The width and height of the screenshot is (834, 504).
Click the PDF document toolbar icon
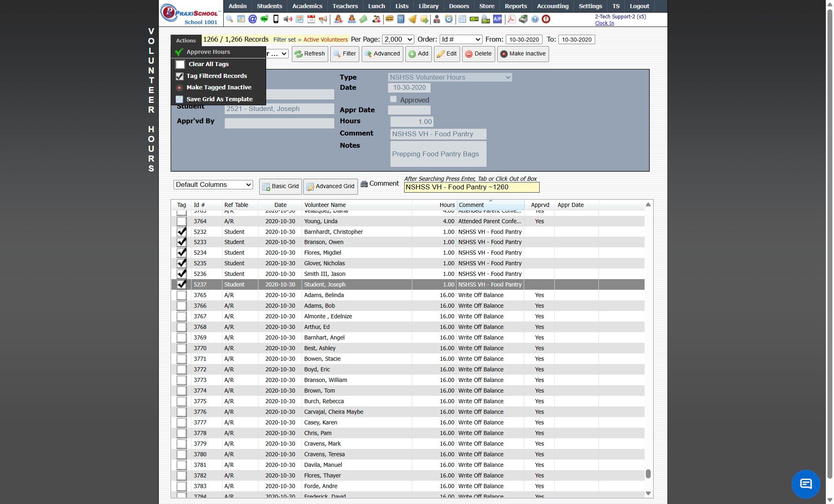tap(511, 19)
